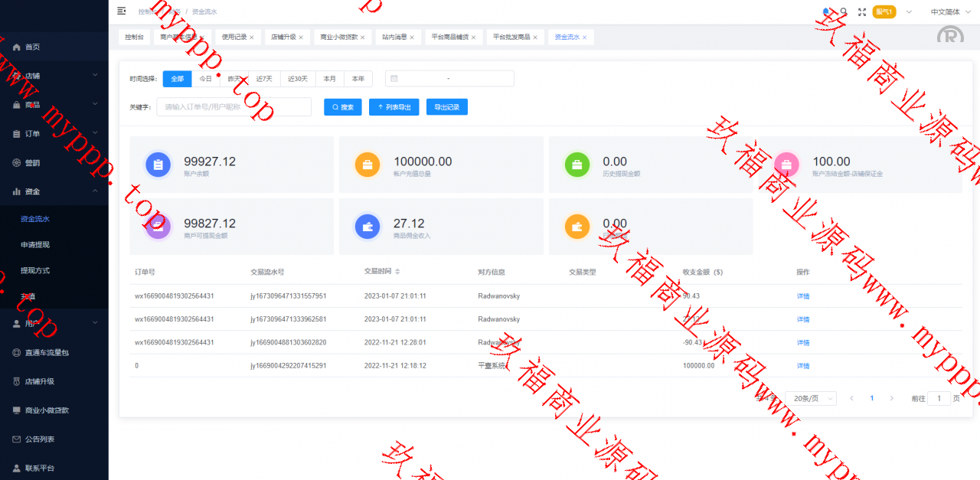The width and height of the screenshot is (980, 480).
Task: Open 申请提现 in the sidebar
Action: click(35, 245)
